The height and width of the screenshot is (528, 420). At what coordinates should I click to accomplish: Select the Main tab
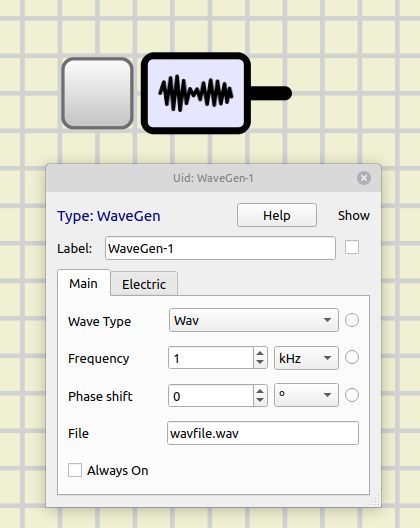pyautogui.click(x=84, y=283)
